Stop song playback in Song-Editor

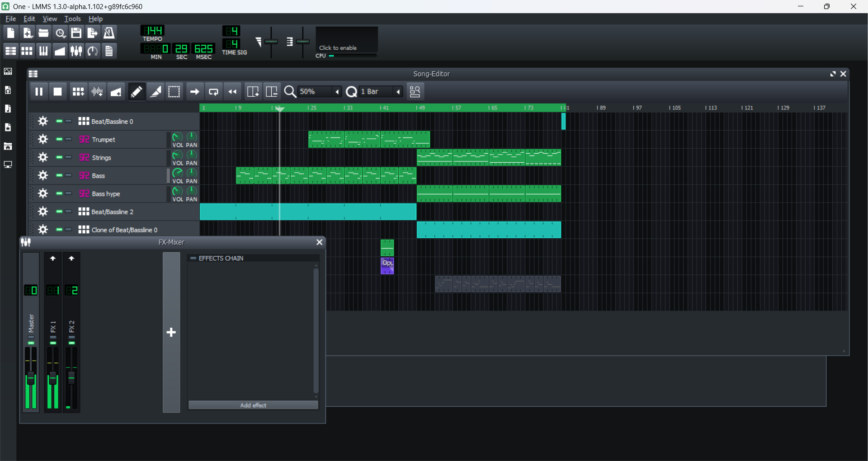(x=58, y=92)
